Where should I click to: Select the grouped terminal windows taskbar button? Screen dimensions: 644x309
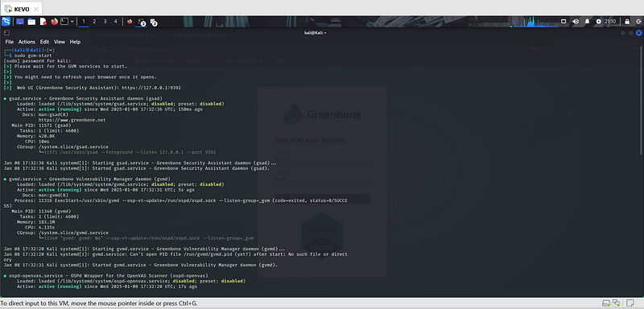(142, 22)
